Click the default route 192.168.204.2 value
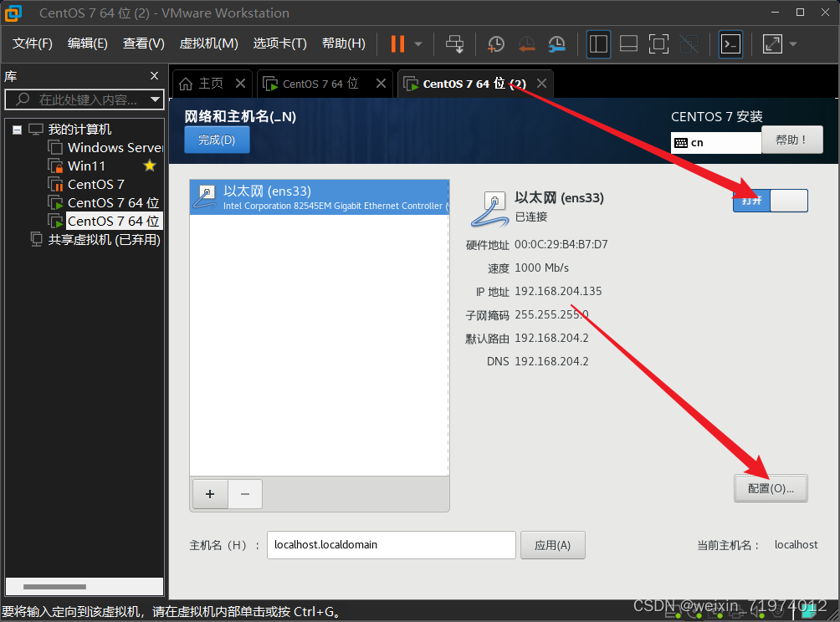Image resolution: width=840 pixels, height=622 pixels. coord(551,339)
